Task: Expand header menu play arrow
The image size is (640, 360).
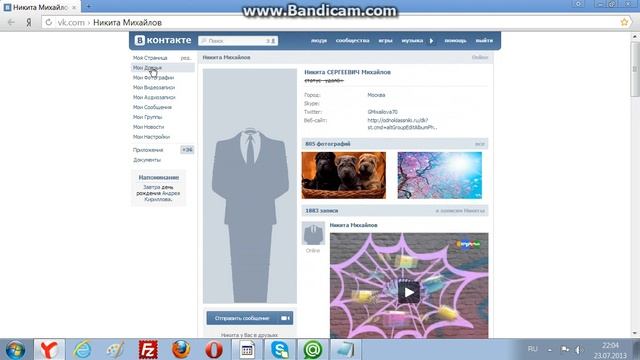Action: (x=431, y=41)
